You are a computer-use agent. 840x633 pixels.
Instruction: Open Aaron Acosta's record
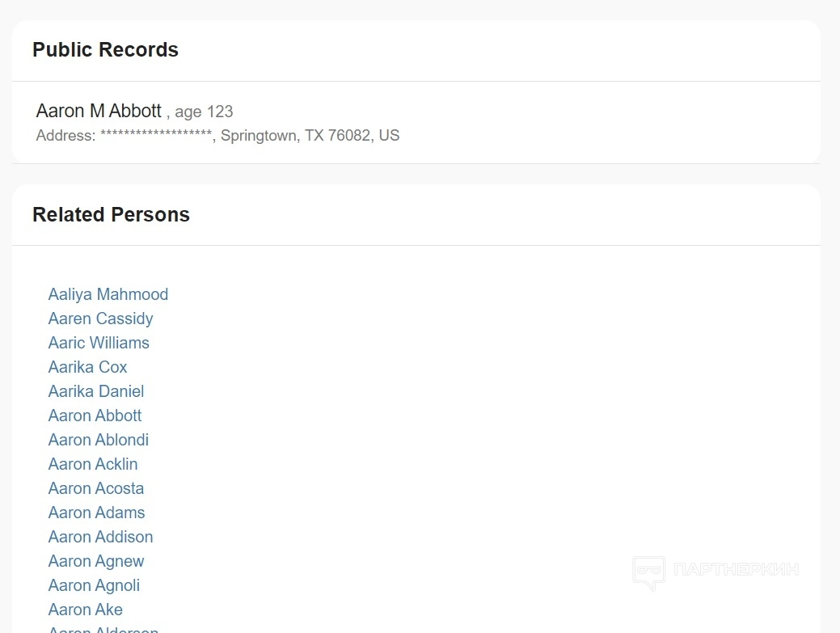[95, 488]
